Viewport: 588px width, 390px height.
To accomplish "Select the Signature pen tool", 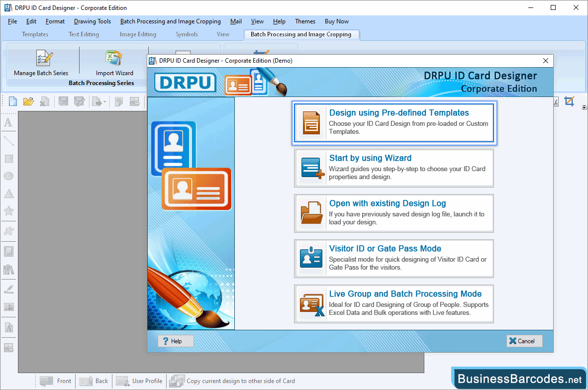I will point(8,289).
